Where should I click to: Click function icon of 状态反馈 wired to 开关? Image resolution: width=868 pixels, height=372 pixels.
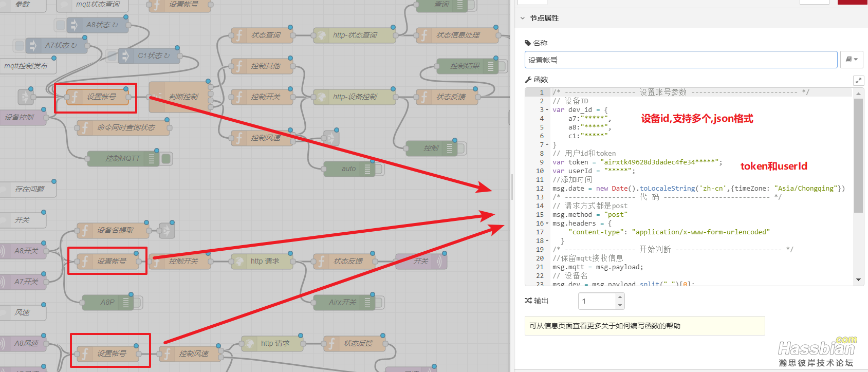click(321, 262)
